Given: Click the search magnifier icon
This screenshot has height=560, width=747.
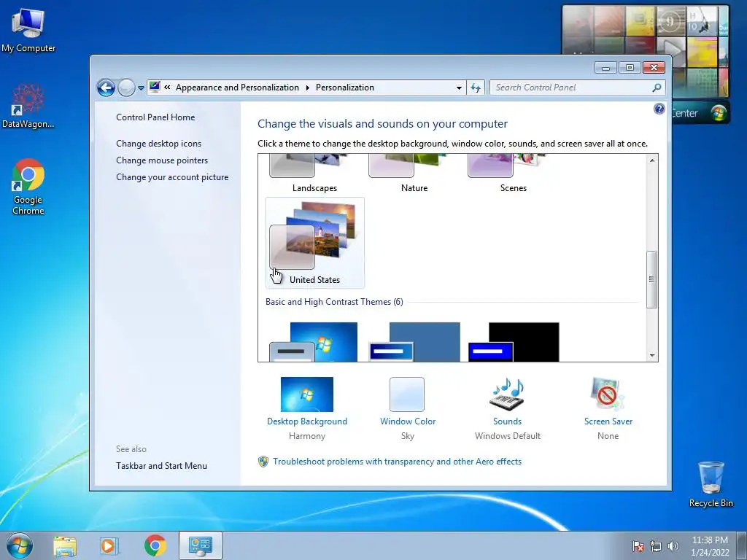Looking at the screenshot, I should pos(657,87).
